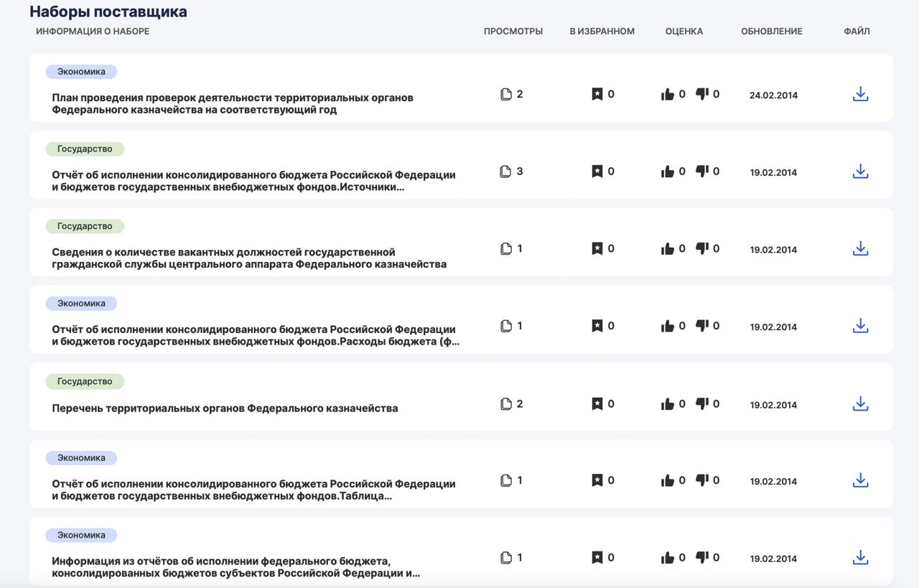Select Экономика tag above План проведения проверок
Viewport: 919px width, 588px height.
pyautogui.click(x=81, y=72)
